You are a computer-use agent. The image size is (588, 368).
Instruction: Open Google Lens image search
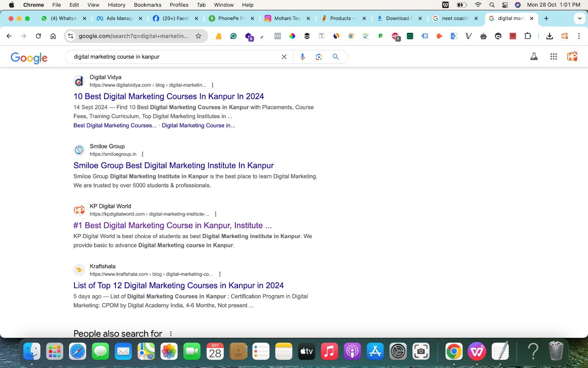tap(319, 57)
